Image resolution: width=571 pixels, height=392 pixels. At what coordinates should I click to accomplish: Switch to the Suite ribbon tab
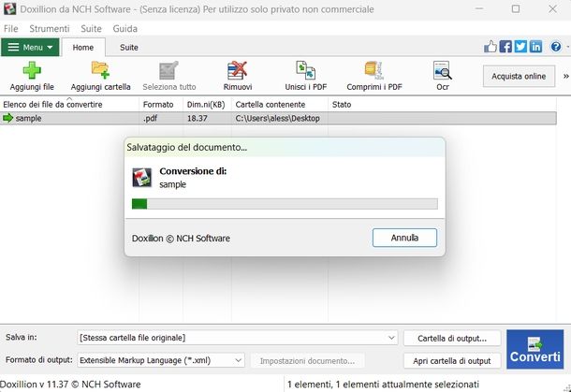point(129,48)
